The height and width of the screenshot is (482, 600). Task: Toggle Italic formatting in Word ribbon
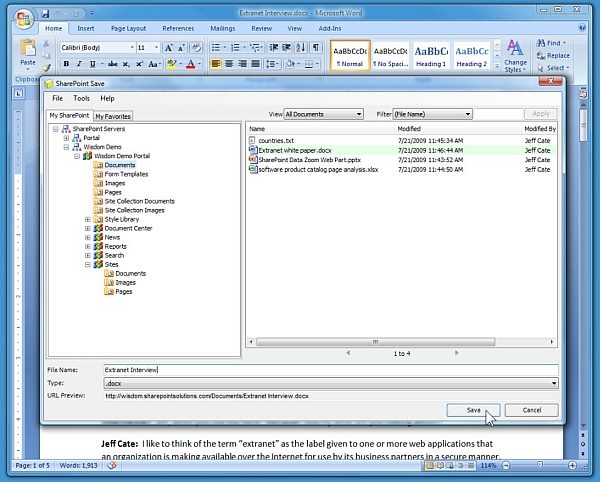coord(79,64)
